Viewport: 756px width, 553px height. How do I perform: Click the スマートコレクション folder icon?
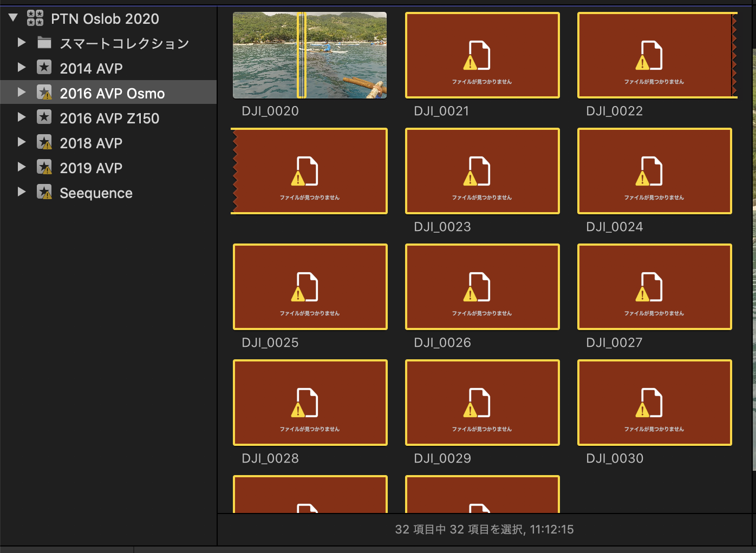click(44, 42)
